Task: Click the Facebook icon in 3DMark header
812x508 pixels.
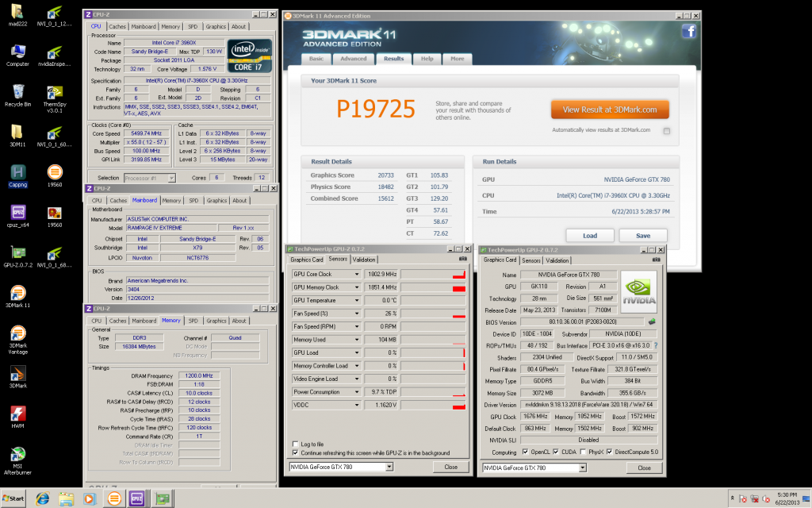Action: pyautogui.click(x=688, y=31)
